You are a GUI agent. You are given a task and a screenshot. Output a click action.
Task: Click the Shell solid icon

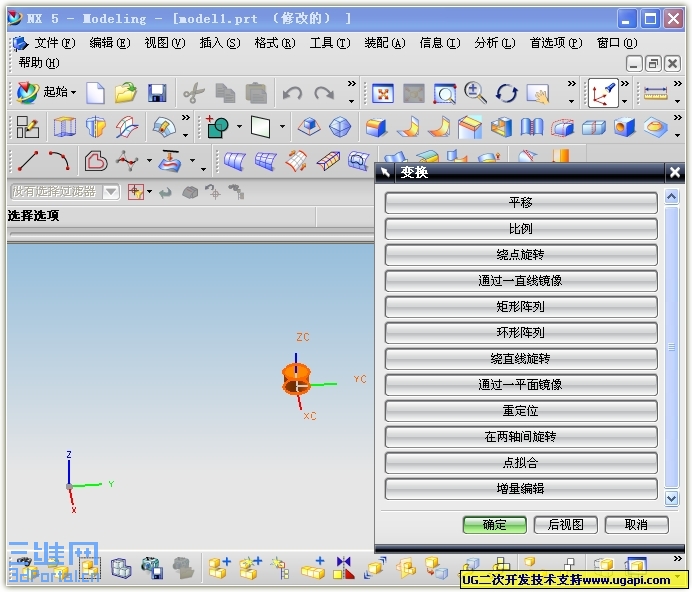coord(501,128)
